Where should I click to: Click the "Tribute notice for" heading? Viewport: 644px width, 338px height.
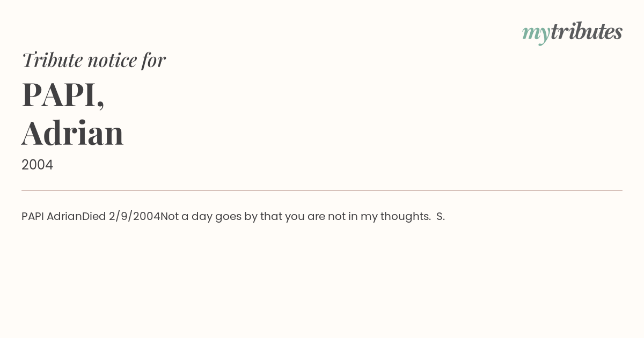[x=93, y=60]
